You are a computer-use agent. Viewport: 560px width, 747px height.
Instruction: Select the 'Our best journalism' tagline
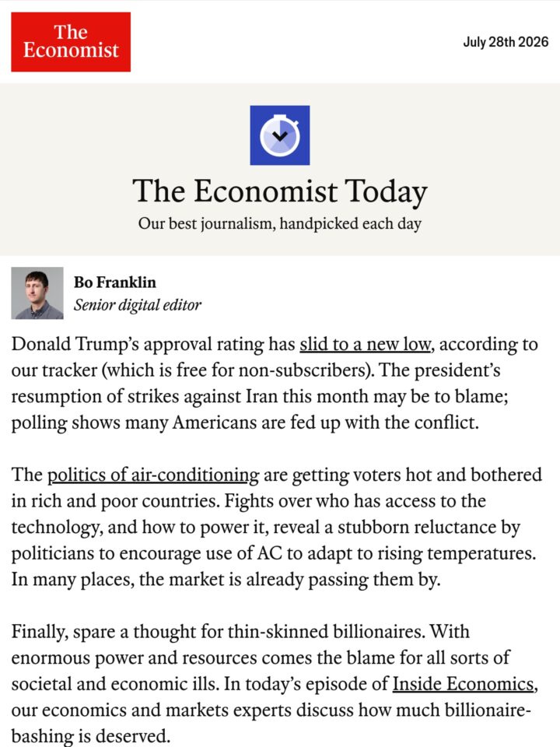pos(280,223)
